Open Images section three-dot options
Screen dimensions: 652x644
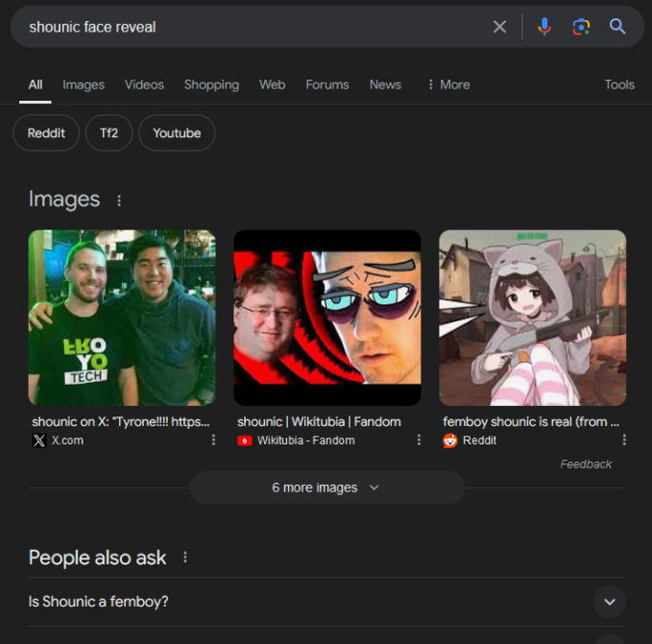(119, 201)
